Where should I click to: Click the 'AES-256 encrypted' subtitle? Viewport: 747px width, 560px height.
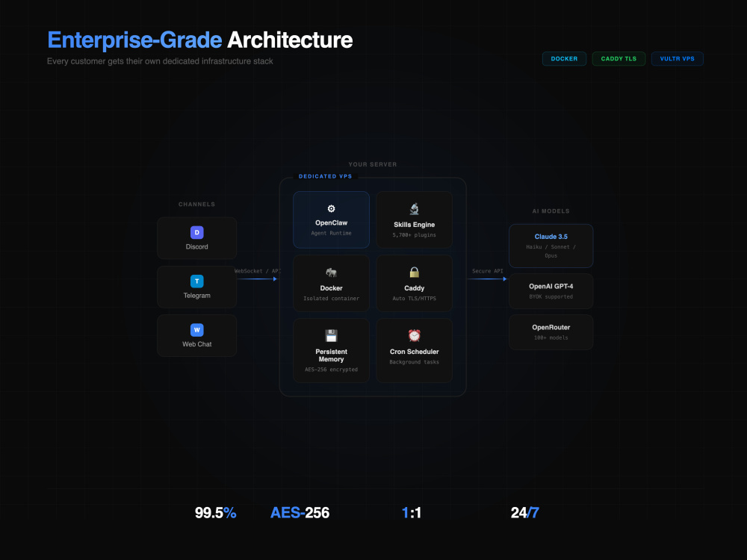(331, 370)
